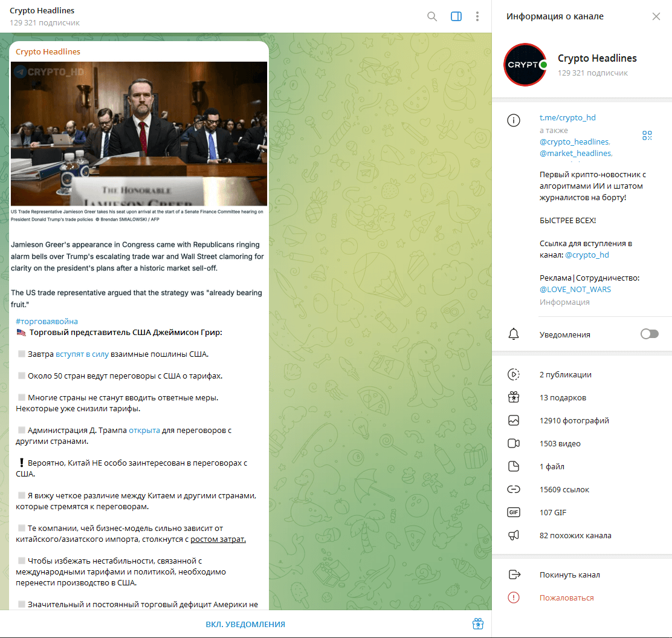Open the megaphone icon for similar channels
Screen dimensions: 672x638
pyautogui.click(x=514, y=535)
